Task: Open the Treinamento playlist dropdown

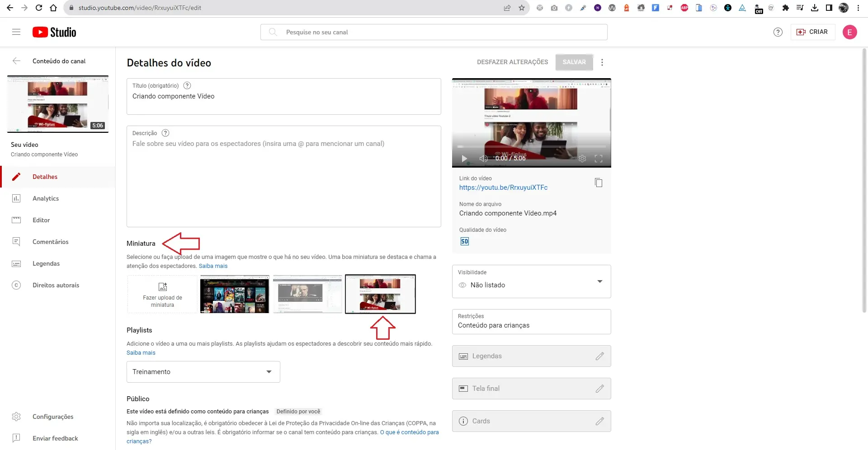Action: click(203, 372)
